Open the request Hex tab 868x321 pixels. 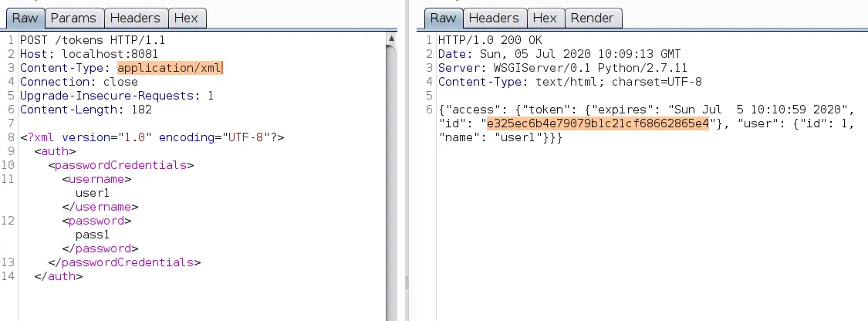click(187, 18)
